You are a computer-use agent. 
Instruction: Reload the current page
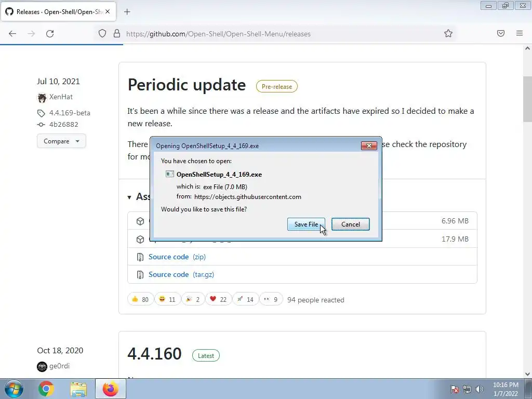[50, 33]
